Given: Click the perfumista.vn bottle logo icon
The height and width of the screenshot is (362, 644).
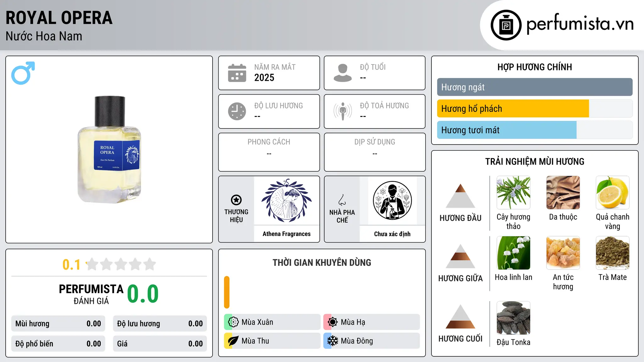Looking at the screenshot, I should click(506, 25).
